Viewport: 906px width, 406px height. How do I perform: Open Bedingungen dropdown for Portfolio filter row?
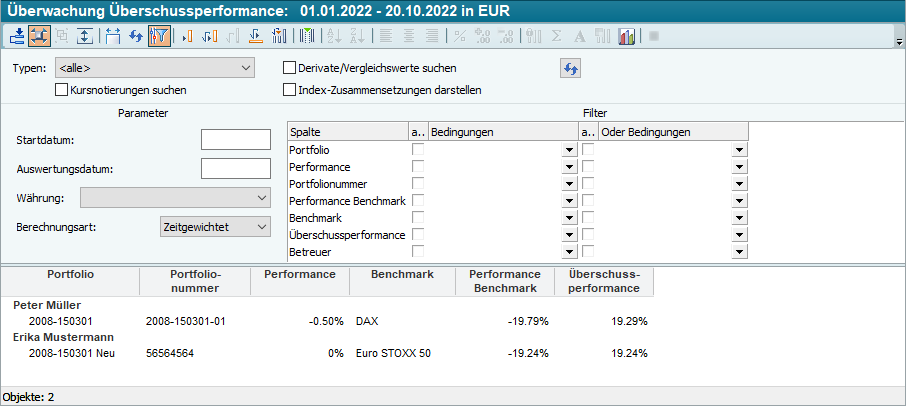[568, 150]
